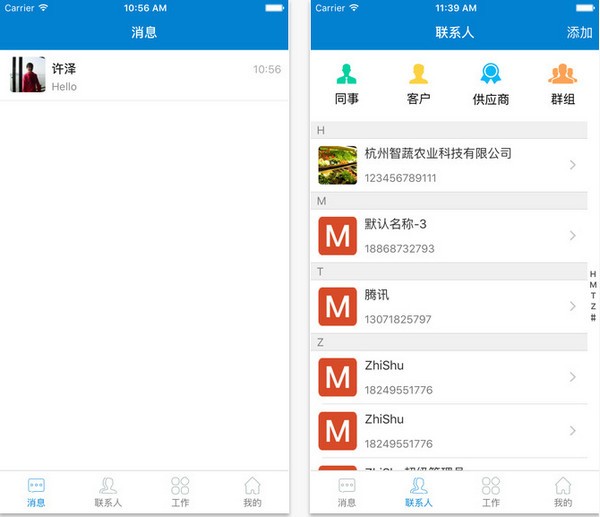Select 工作 tab in left screen

point(180,493)
